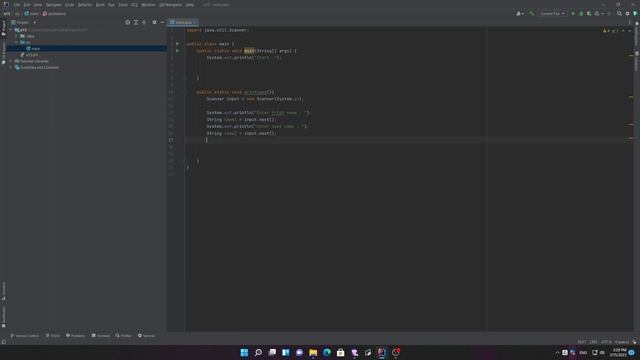Screen dimensions: 640x360
Task: Open the Current File run configuration dropdown
Action: pyautogui.click(x=552, y=13)
